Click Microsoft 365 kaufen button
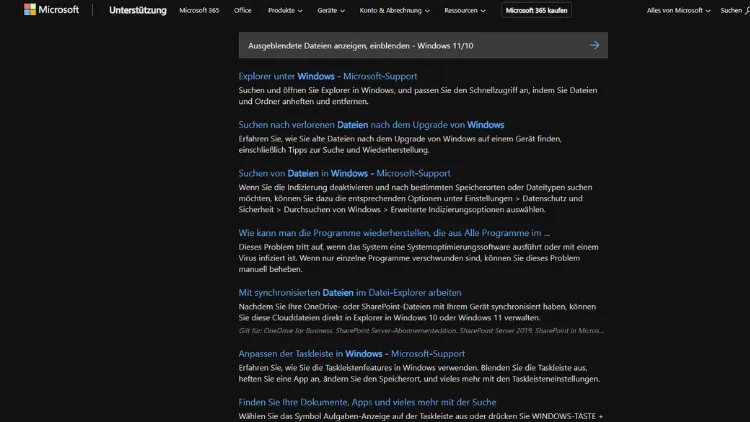The width and height of the screenshot is (750, 422). pyautogui.click(x=536, y=10)
